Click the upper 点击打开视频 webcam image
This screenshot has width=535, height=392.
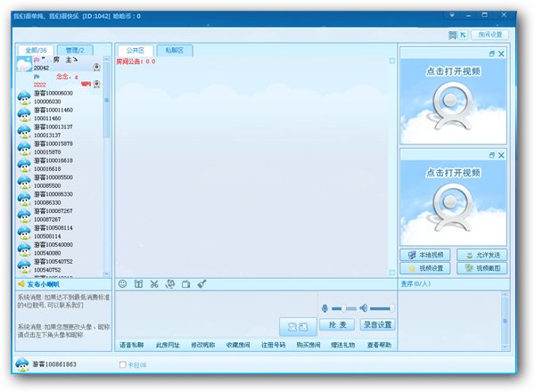tap(453, 102)
